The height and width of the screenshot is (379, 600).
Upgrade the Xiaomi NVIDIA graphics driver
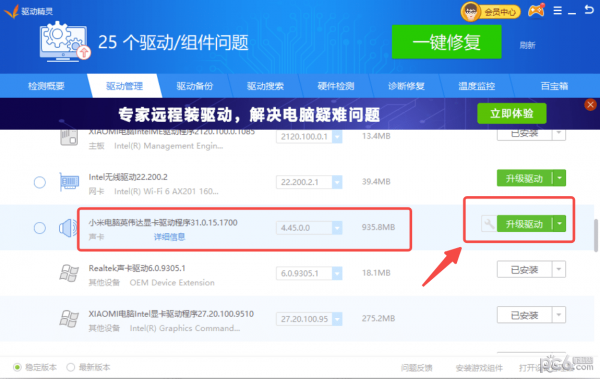pos(525,224)
